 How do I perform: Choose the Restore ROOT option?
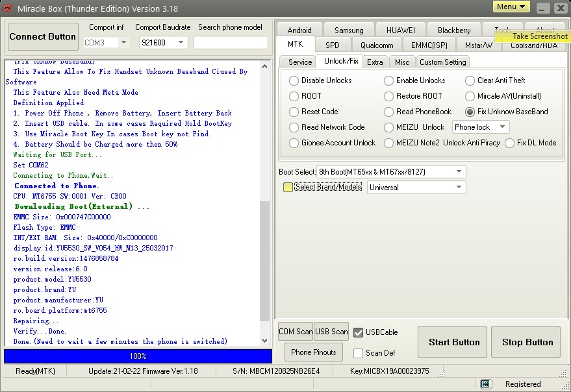(x=388, y=96)
